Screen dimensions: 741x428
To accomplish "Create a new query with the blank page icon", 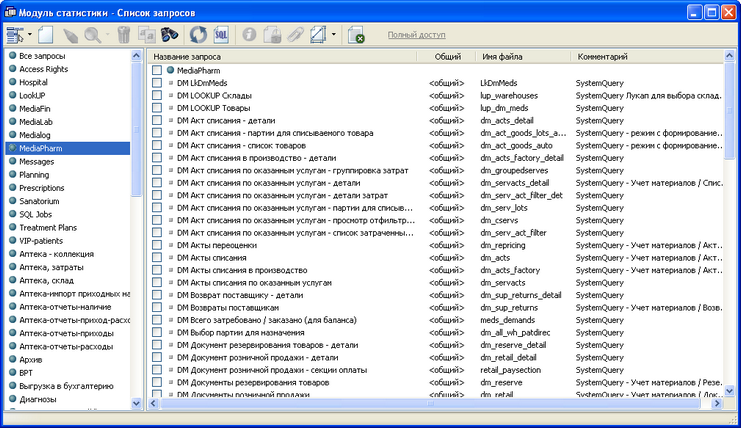I will (x=45, y=35).
